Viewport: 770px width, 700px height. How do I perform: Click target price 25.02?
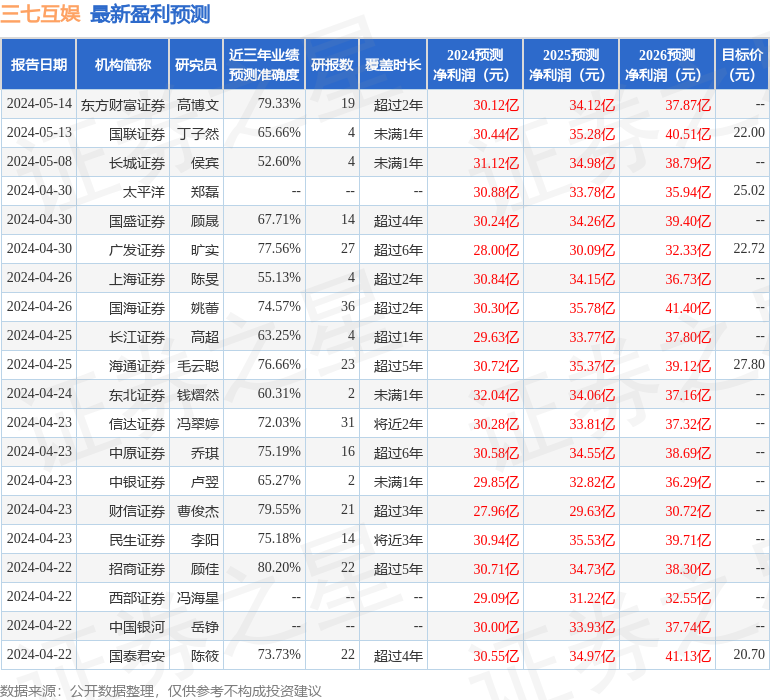749,191
